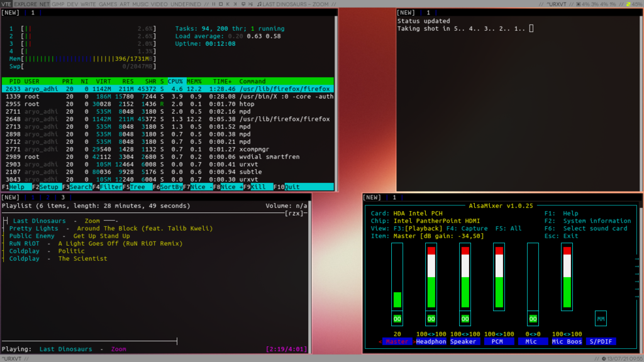The width and height of the screenshot is (644, 362).
Task: Toggle mute box under Headphone volume bar
Action: (x=431, y=319)
